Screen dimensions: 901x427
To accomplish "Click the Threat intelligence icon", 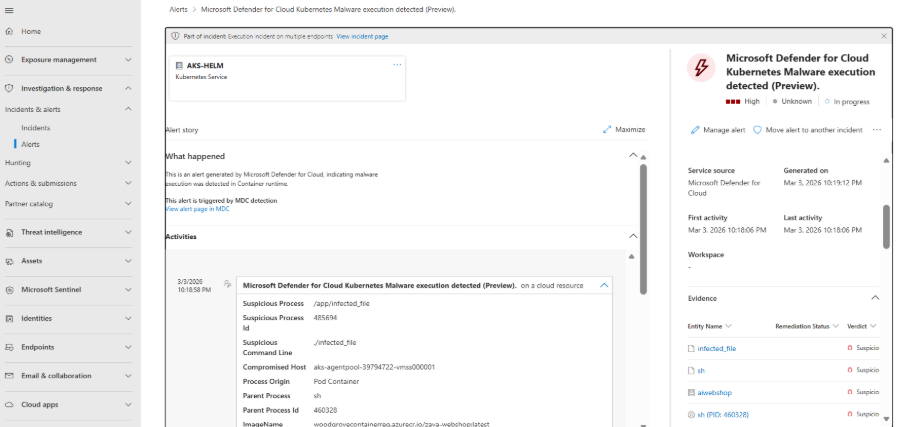I will pyautogui.click(x=9, y=232).
